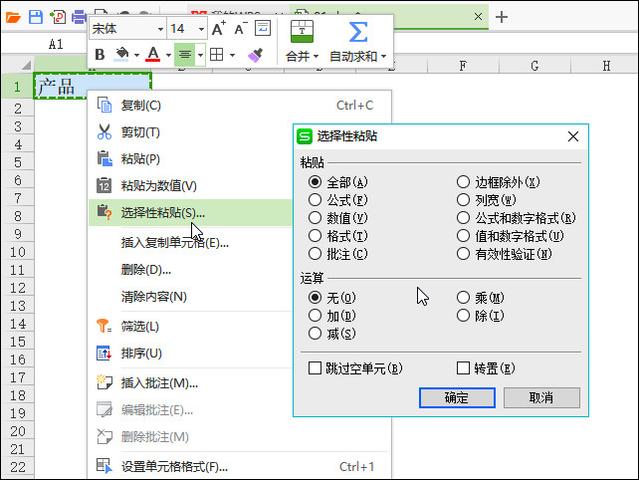Expand the 合并 merge dropdown arrow
The image size is (639, 480).
pos(316,57)
